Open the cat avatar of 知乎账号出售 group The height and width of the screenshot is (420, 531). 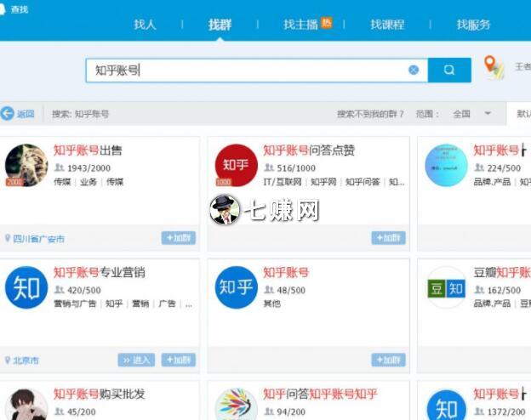coord(26,165)
